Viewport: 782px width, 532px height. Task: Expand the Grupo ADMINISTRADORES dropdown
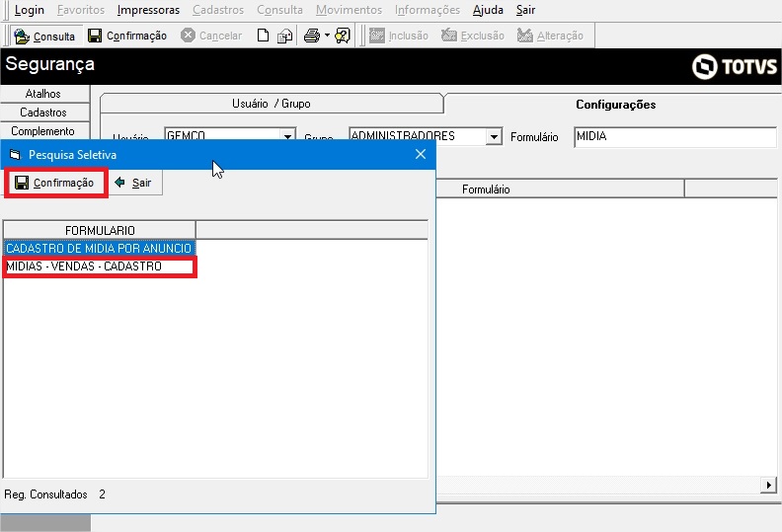click(494, 136)
